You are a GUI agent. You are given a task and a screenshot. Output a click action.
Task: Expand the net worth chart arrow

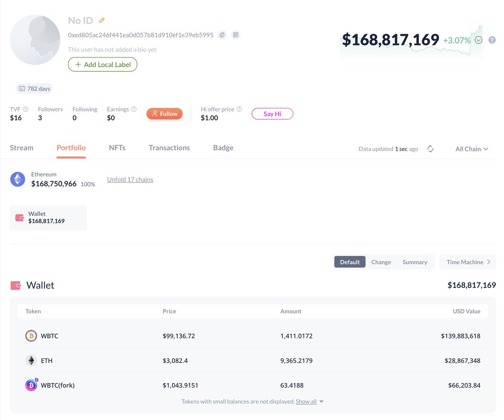click(x=479, y=40)
